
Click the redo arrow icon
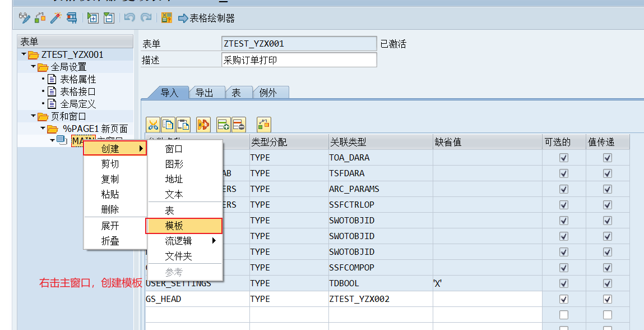tap(145, 17)
